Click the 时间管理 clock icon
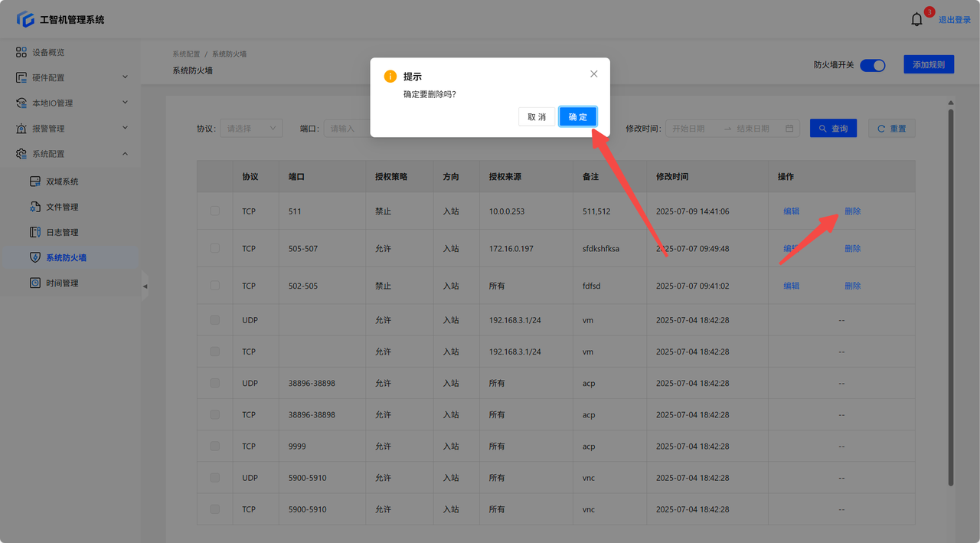Screen dimensions: 980x543 [34, 283]
